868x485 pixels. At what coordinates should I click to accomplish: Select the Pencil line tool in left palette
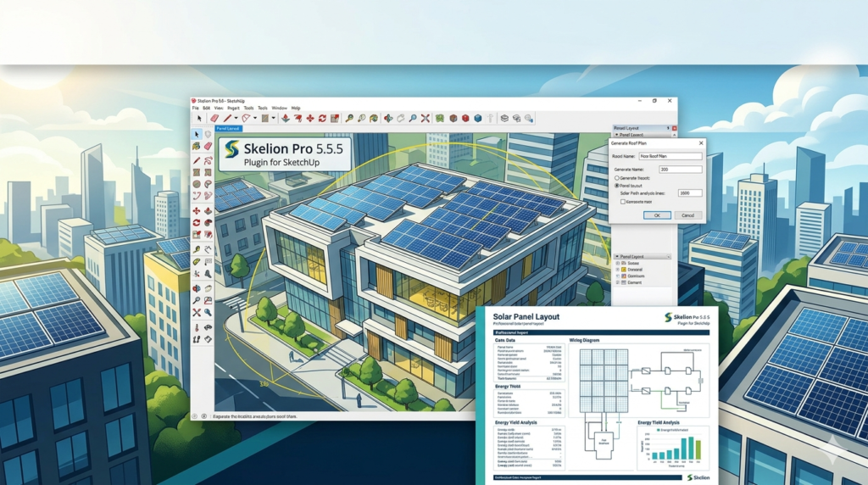(197, 160)
